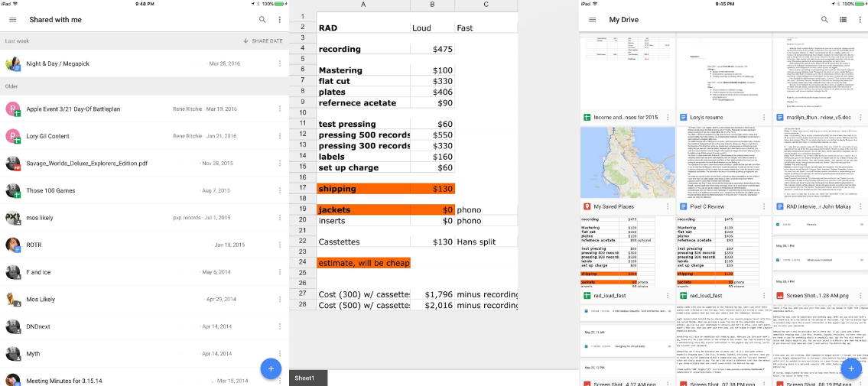Open options for Night & Day / Megapick
The image size is (868, 386).
pos(280,63)
